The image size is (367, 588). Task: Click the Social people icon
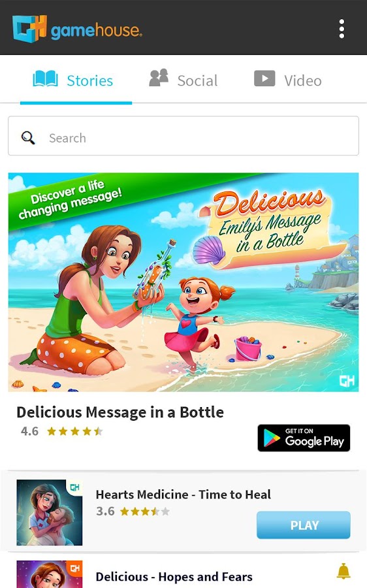click(159, 78)
